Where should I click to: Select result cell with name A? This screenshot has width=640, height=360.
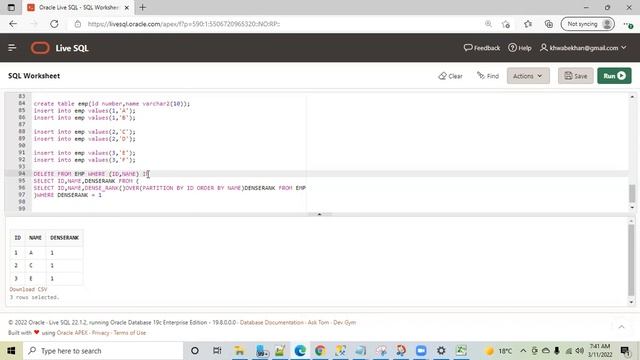31,253
